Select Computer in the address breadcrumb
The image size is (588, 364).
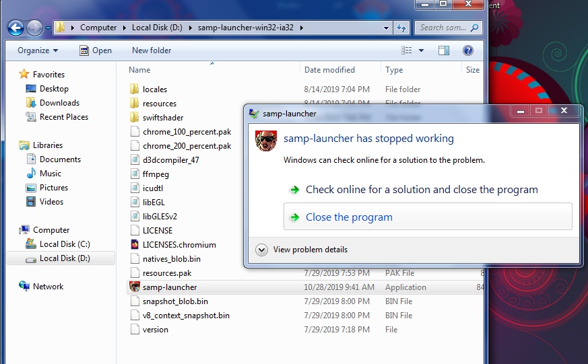(98, 28)
